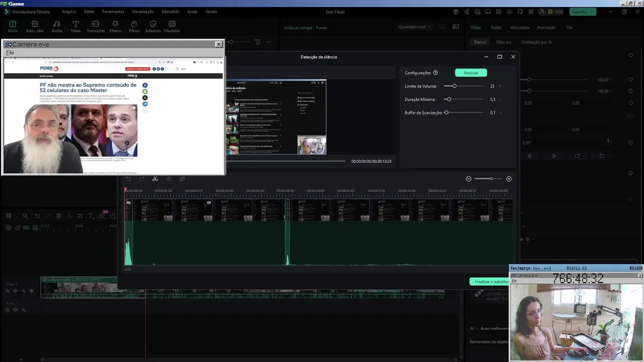Open the Visualização menu

tap(143, 12)
